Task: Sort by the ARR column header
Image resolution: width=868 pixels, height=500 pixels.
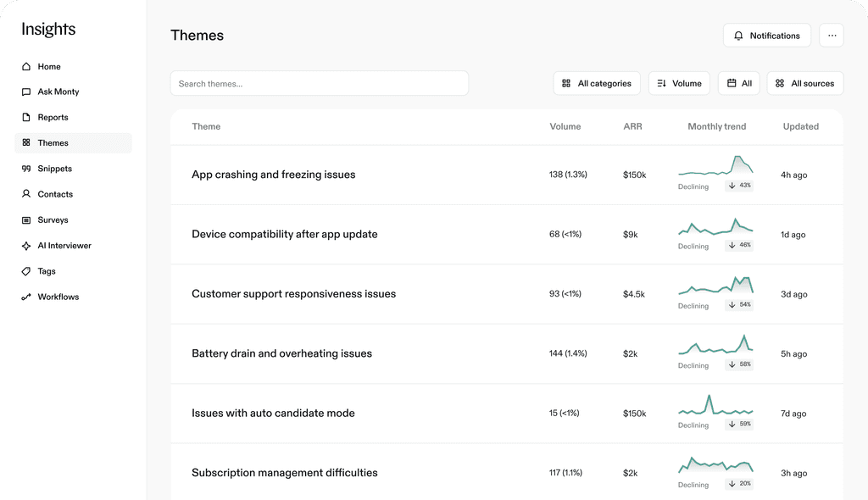Action: pos(632,126)
